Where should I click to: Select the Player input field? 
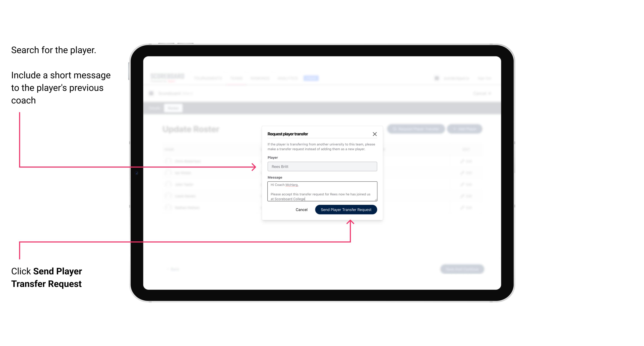coord(321,167)
